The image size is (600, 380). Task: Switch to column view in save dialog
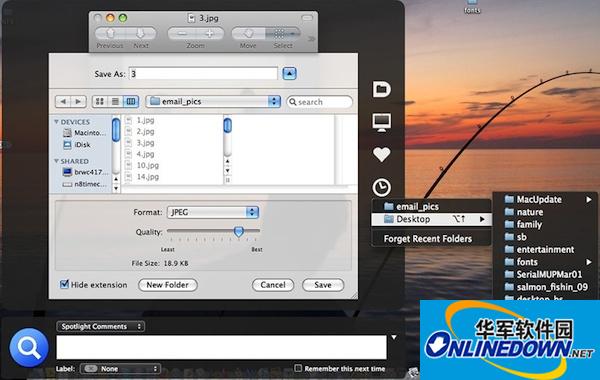131,101
